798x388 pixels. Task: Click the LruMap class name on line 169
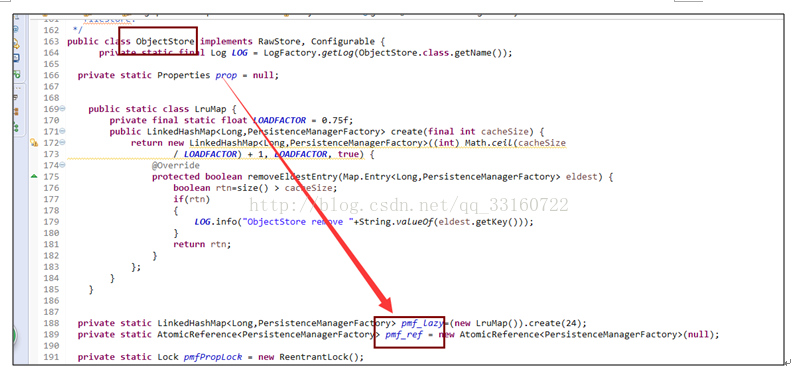[x=210, y=109]
